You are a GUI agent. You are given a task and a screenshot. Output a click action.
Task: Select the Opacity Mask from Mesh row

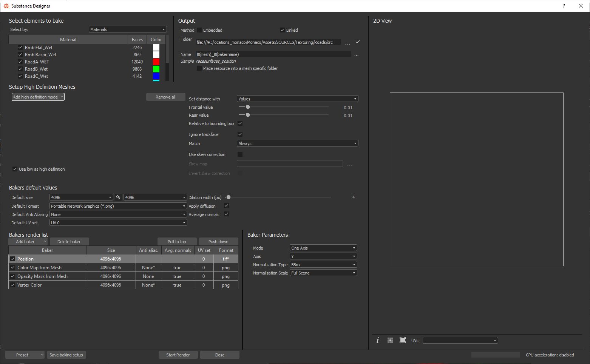(123, 276)
